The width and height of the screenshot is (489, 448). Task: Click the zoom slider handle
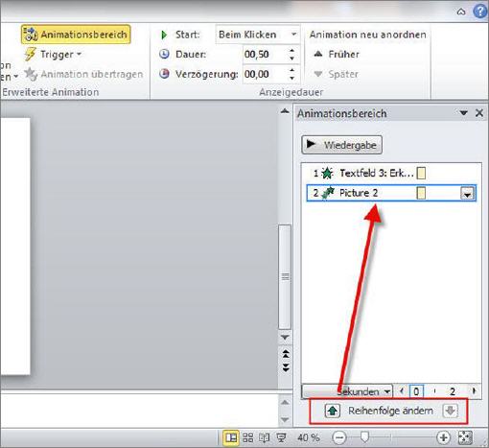(364, 436)
